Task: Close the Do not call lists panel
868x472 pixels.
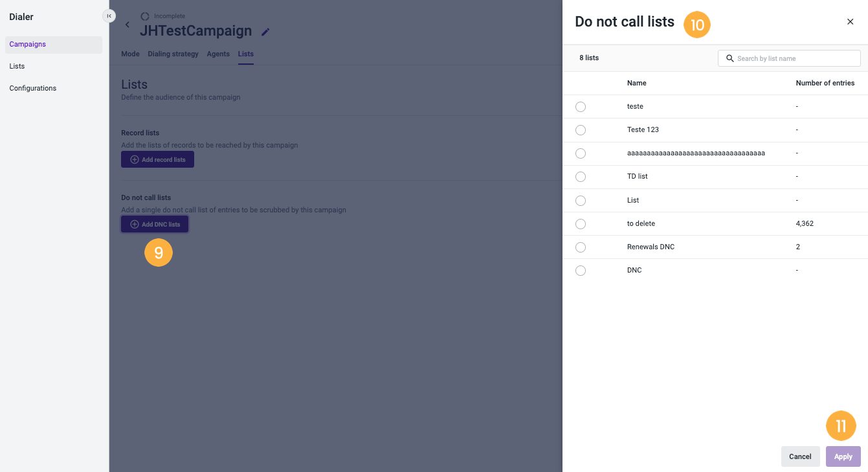Action: click(x=851, y=21)
